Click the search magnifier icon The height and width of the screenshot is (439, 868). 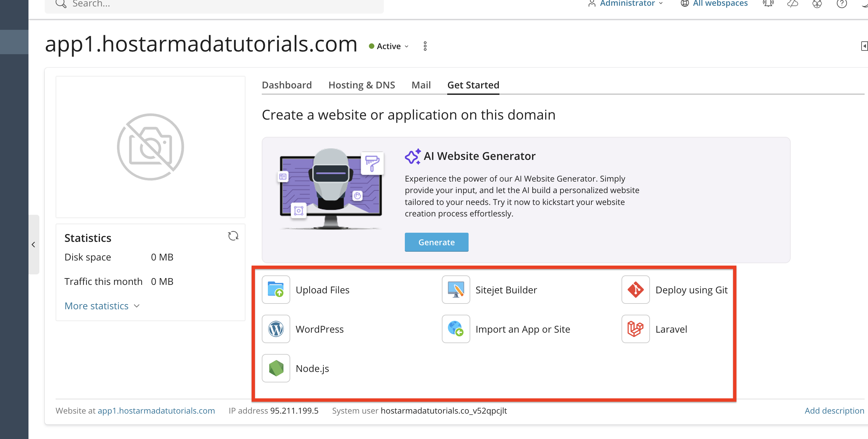(61, 3)
